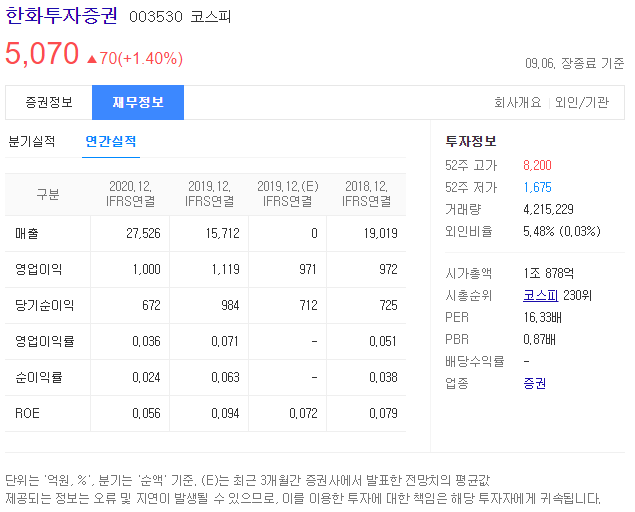
Task: Click the 당기순이익 value 672
Action: [151, 305]
